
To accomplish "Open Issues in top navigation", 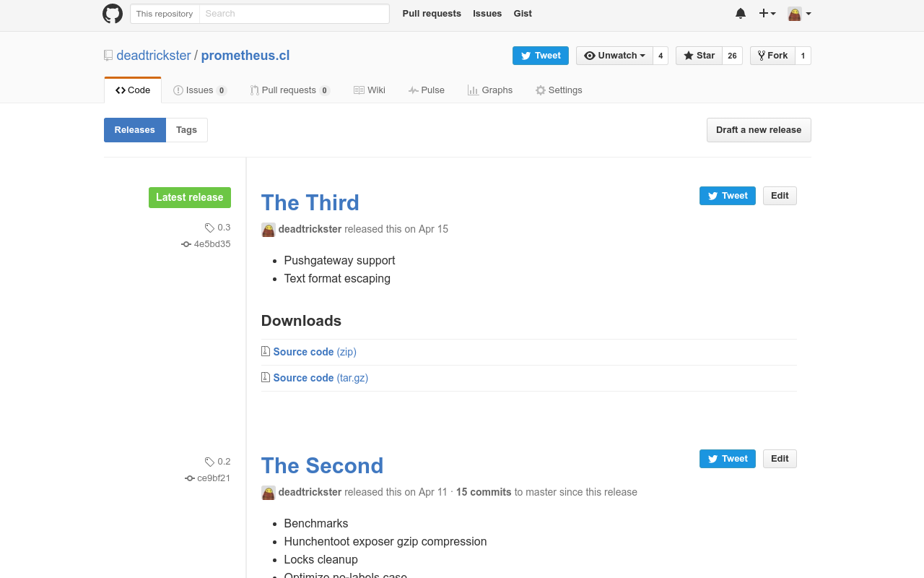I will [487, 14].
